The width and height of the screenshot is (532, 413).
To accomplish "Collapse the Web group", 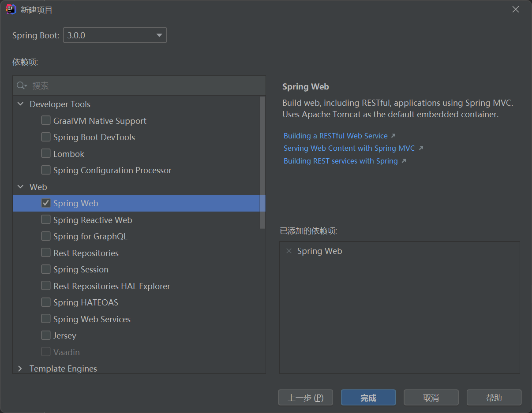I will point(20,187).
